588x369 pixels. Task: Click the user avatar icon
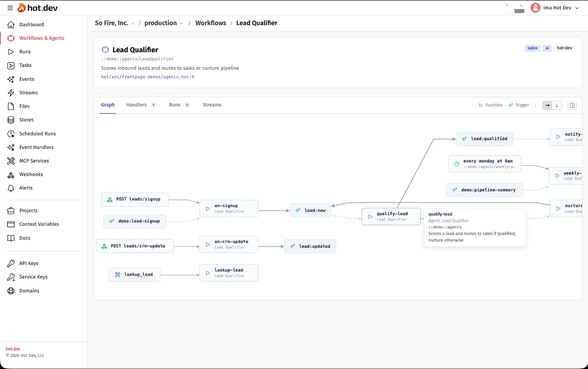point(535,8)
